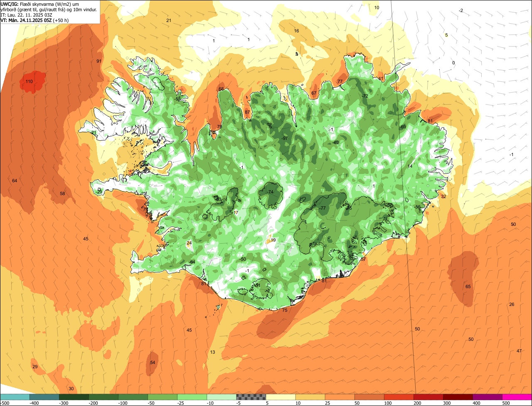Image resolution: width=532 pixels, height=406 pixels.
Task: Click the "32" value off the east coast
Action: [443, 196]
